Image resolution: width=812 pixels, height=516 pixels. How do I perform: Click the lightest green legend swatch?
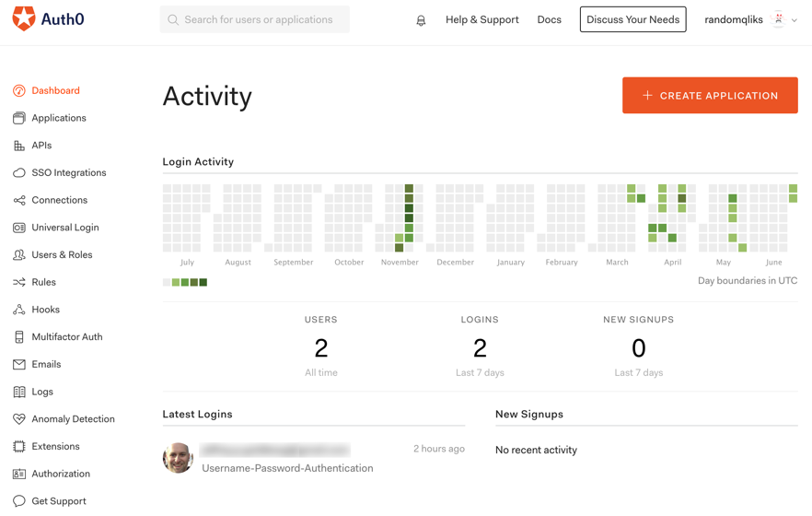[x=176, y=282]
